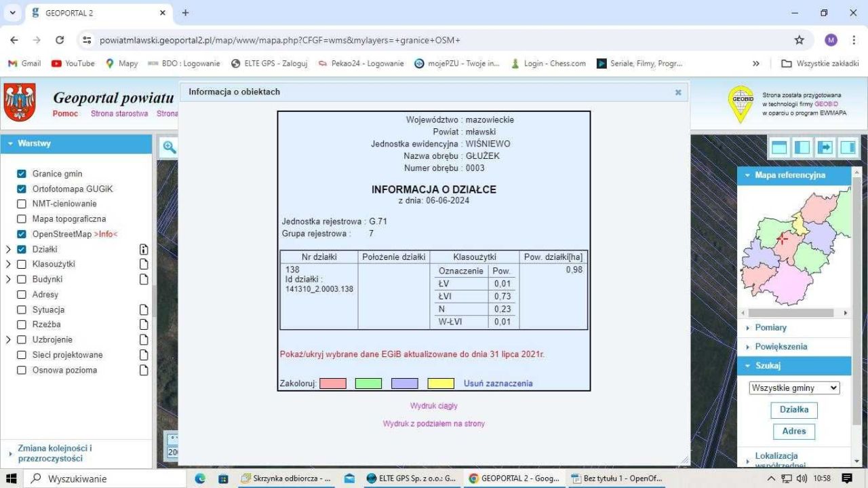Enable Budynki layer checkbox
Image resolution: width=868 pixels, height=488 pixels.
22,279
